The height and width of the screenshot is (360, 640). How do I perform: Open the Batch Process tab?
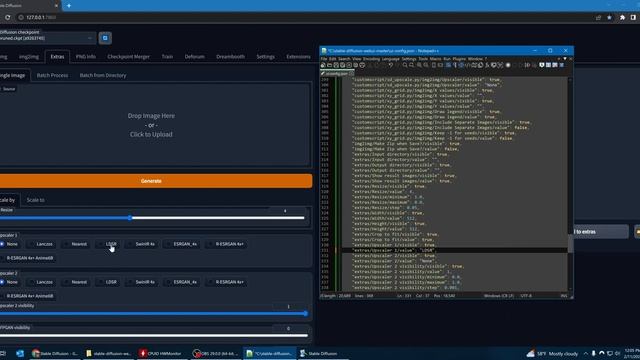pyautogui.click(x=52, y=76)
